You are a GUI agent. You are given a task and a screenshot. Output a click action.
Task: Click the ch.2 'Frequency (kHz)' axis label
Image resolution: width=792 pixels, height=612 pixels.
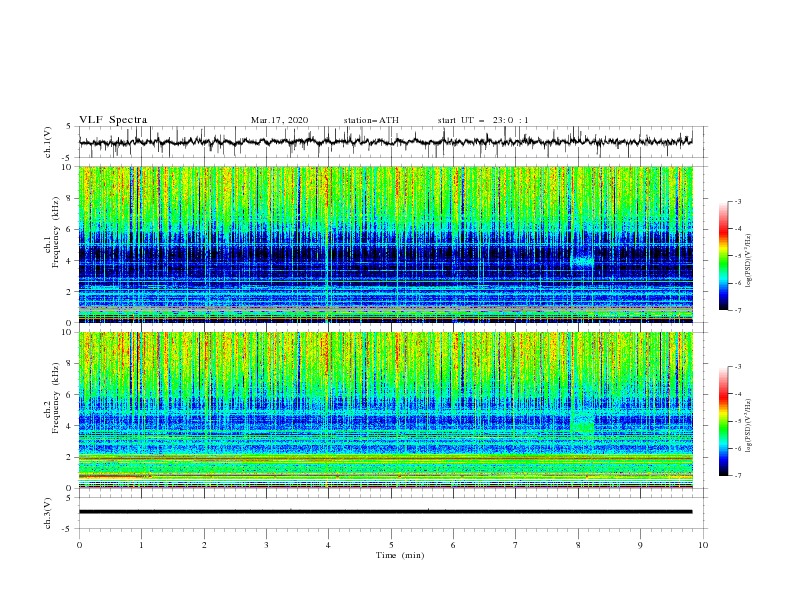[55, 397]
